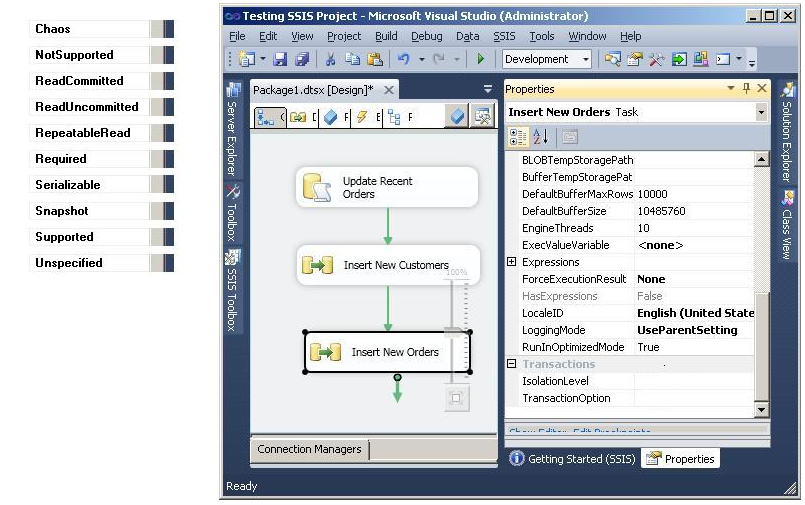Click the designer zoom slider thumb

455,333
